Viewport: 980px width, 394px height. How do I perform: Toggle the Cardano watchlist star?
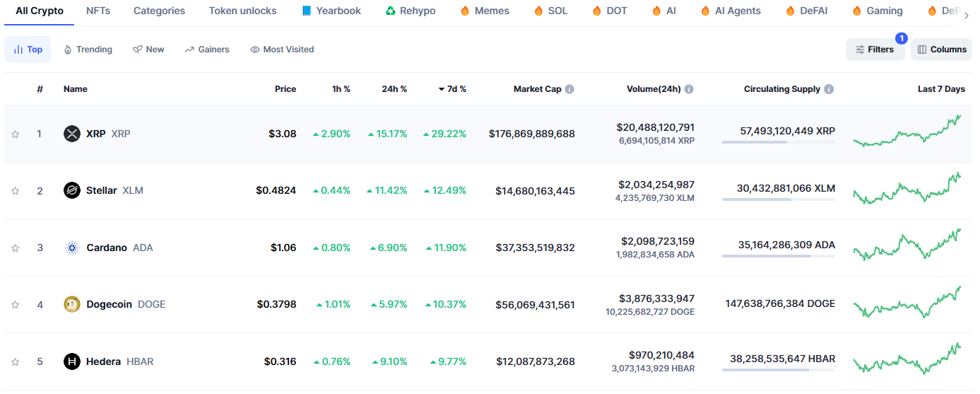click(x=16, y=248)
